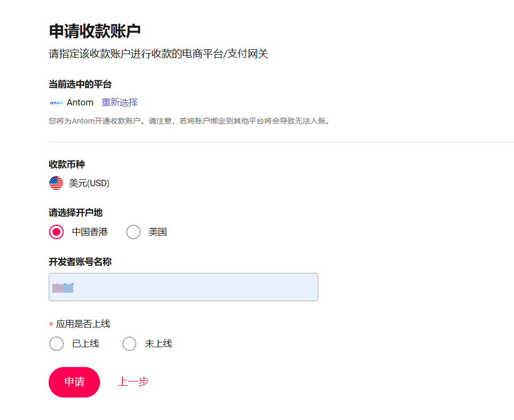Click the US flag currency icon

pyautogui.click(x=56, y=184)
